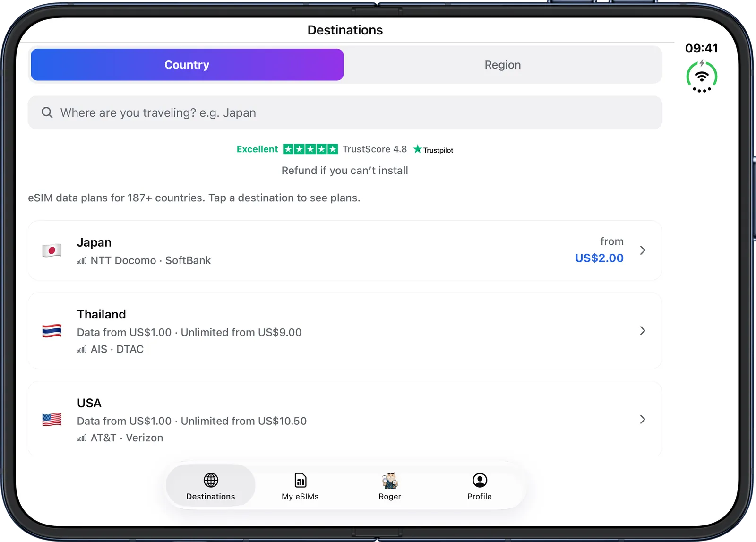Switch to the Region tab
756x542 pixels.
pos(503,65)
